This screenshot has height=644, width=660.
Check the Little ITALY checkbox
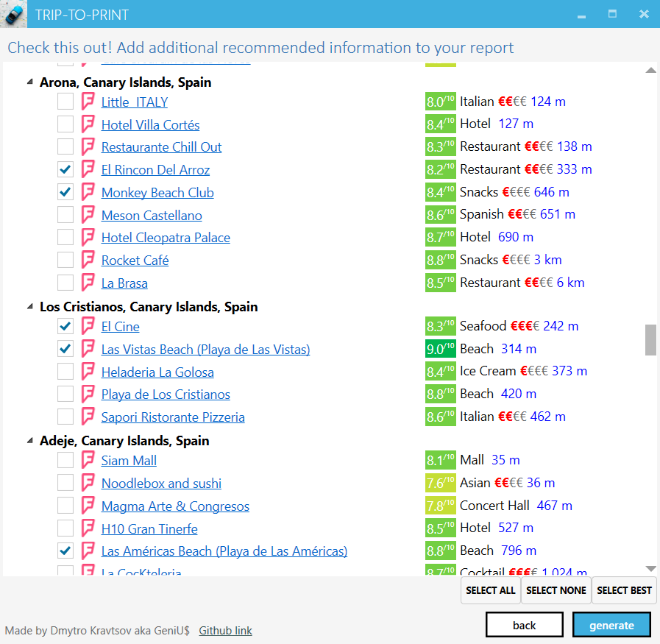tap(65, 102)
